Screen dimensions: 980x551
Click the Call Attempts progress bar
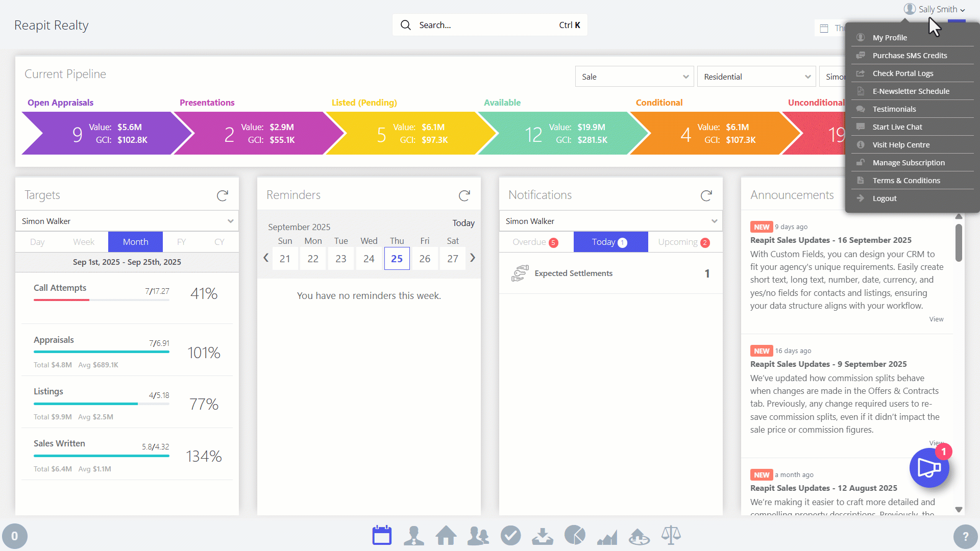coord(102,300)
